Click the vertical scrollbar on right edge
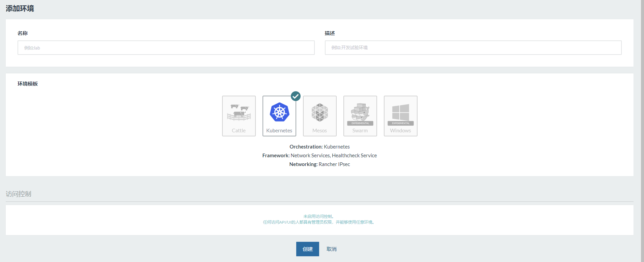 642,131
